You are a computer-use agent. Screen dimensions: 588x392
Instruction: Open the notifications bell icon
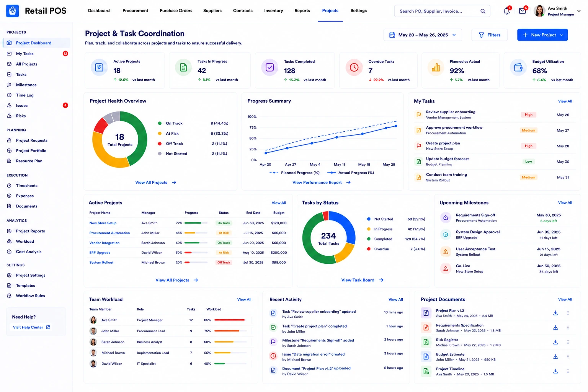click(506, 11)
